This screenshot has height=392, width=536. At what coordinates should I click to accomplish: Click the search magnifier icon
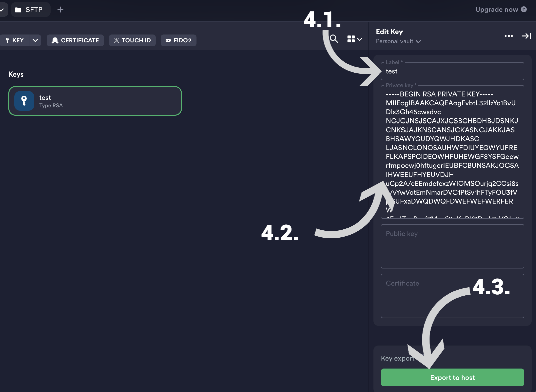tap(334, 39)
